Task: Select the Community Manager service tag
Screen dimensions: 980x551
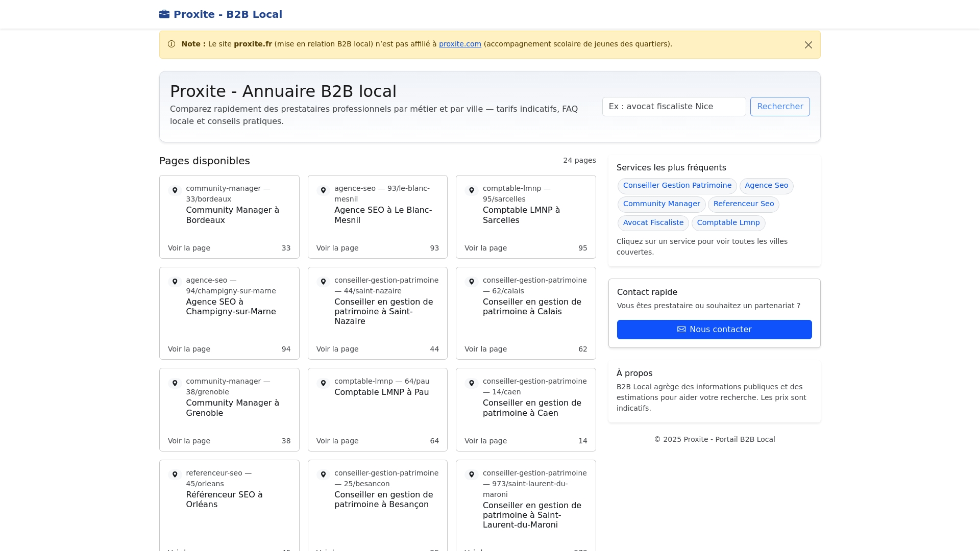Action: [661, 204]
